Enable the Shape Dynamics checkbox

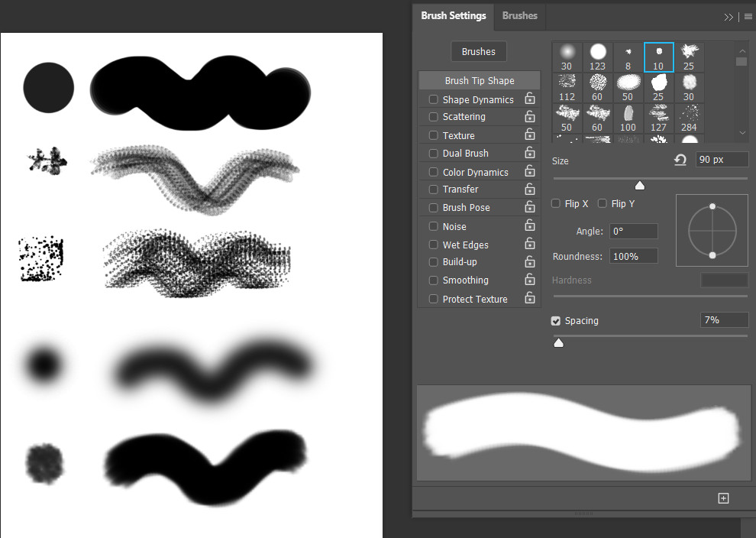tap(434, 99)
